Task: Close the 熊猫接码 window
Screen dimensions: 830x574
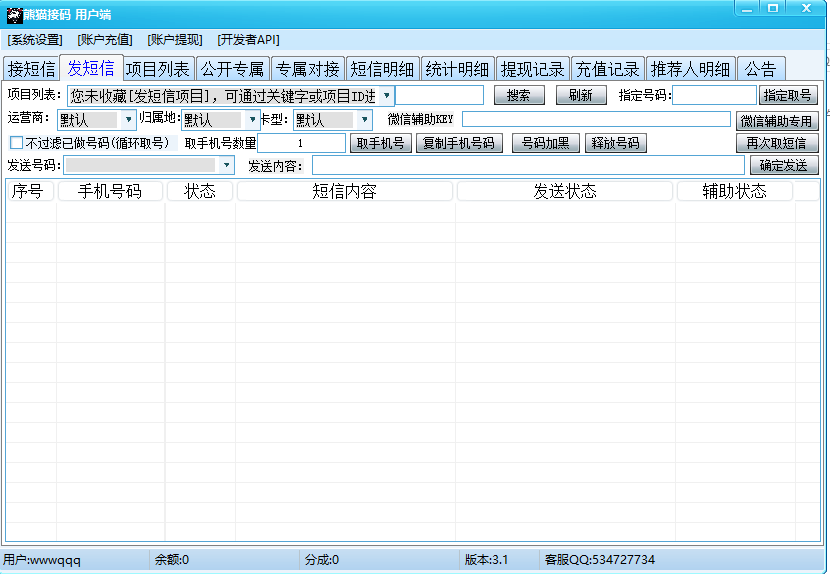Action: pyautogui.click(x=806, y=8)
